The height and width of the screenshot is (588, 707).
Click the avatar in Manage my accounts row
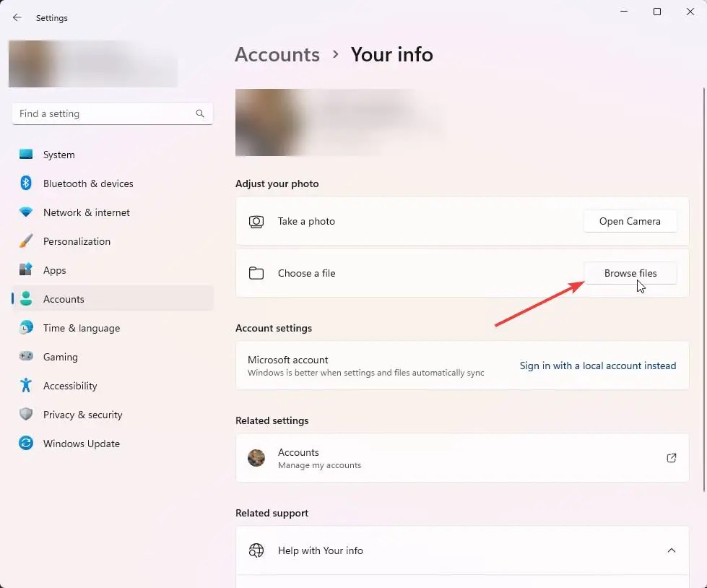click(256, 458)
